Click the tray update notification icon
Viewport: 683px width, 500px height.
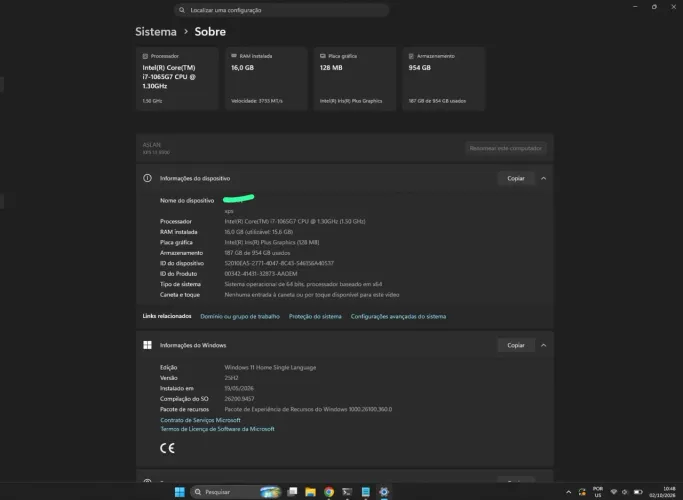click(582, 492)
